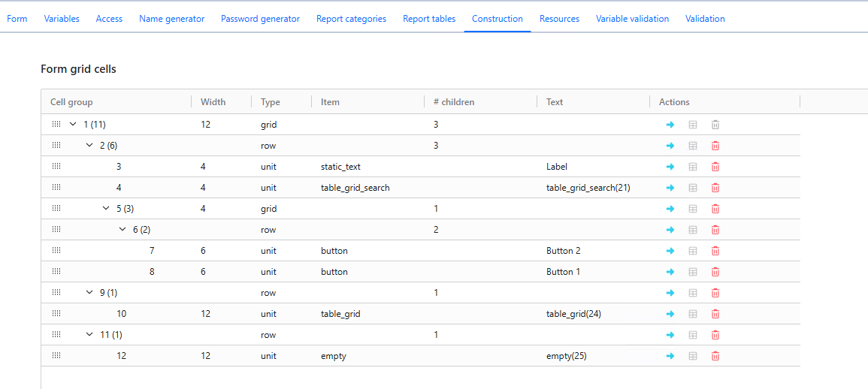The width and height of the screenshot is (868, 389).
Task: Click the Item column header
Action: coord(330,102)
